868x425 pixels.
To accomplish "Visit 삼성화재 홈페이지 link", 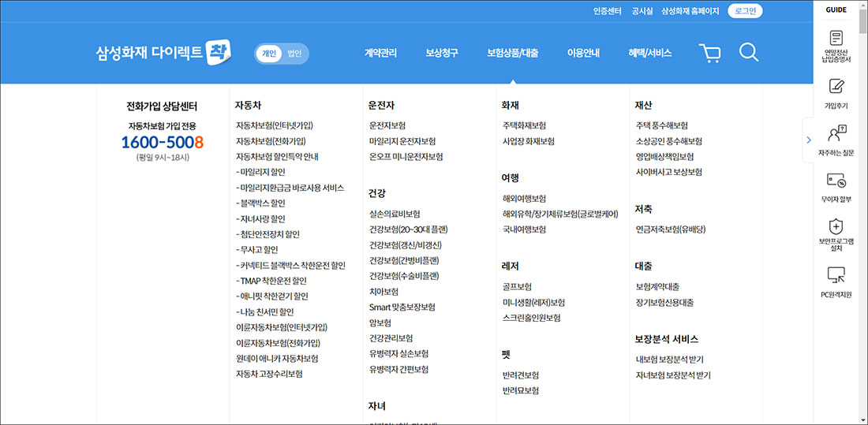I will tap(690, 11).
